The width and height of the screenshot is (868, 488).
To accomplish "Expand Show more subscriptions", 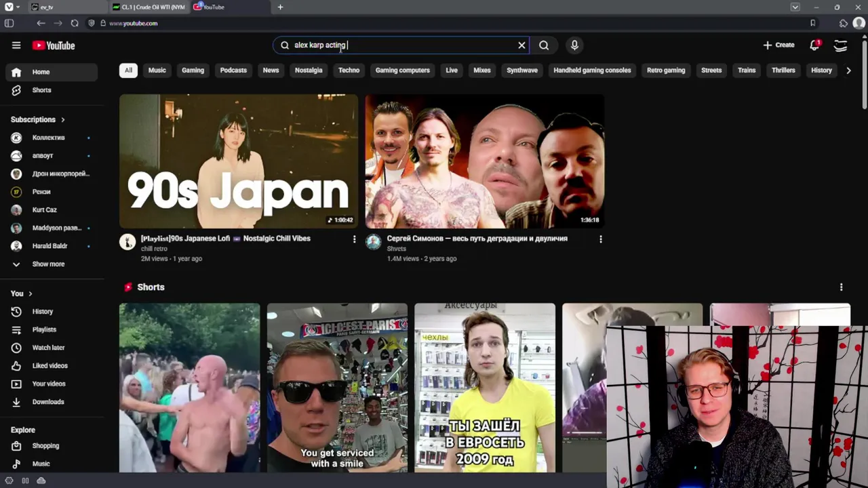I will click(x=52, y=264).
